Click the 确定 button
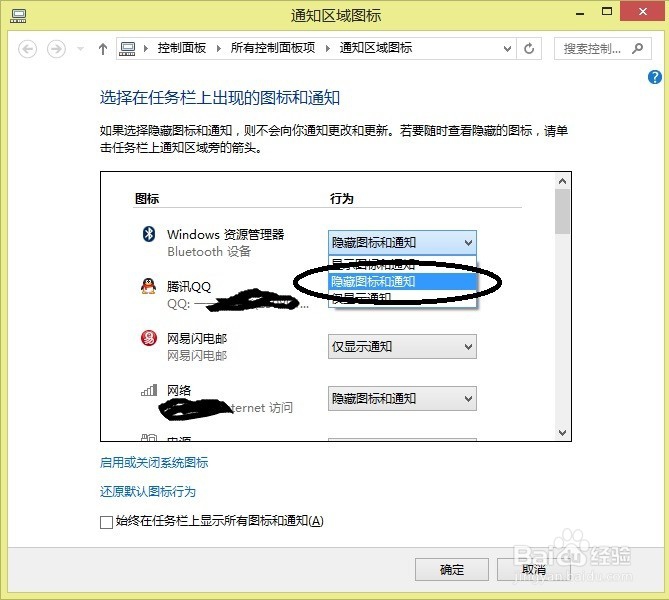The image size is (669, 600). tap(452, 569)
